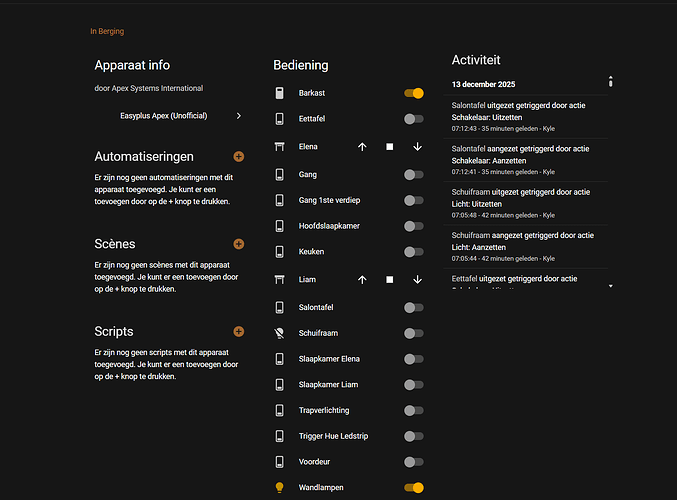This screenshot has width=677, height=500.
Task: Open Easyplus Apex (Unofficial) integration entry
Action: 180,116
